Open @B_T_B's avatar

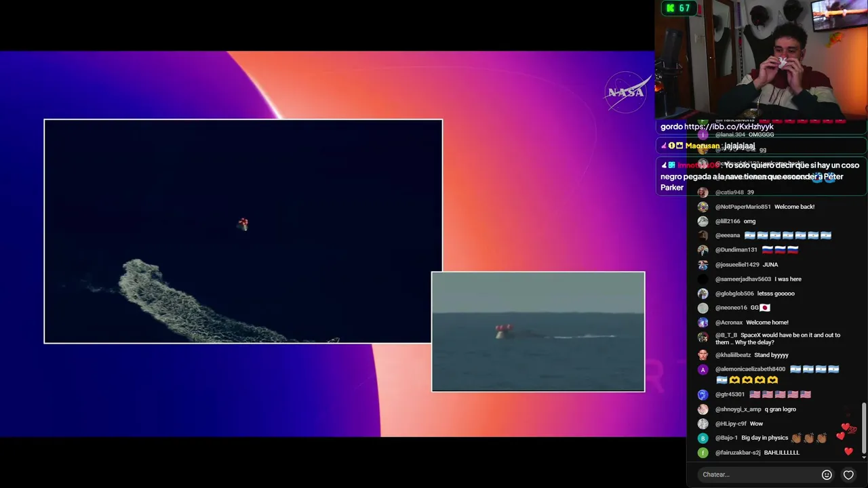point(703,337)
